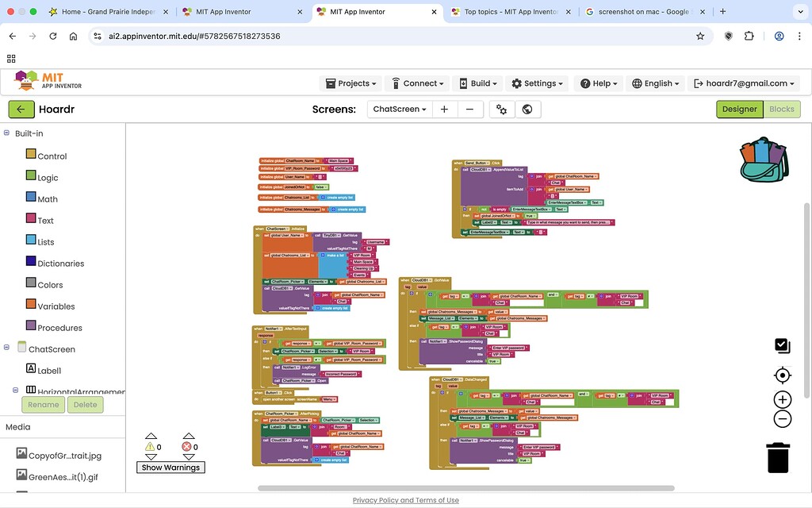The height and width of the screenshot is (508, 812).
Task: Open the ChatScreen screen dropdown
Action: (400, 110)
